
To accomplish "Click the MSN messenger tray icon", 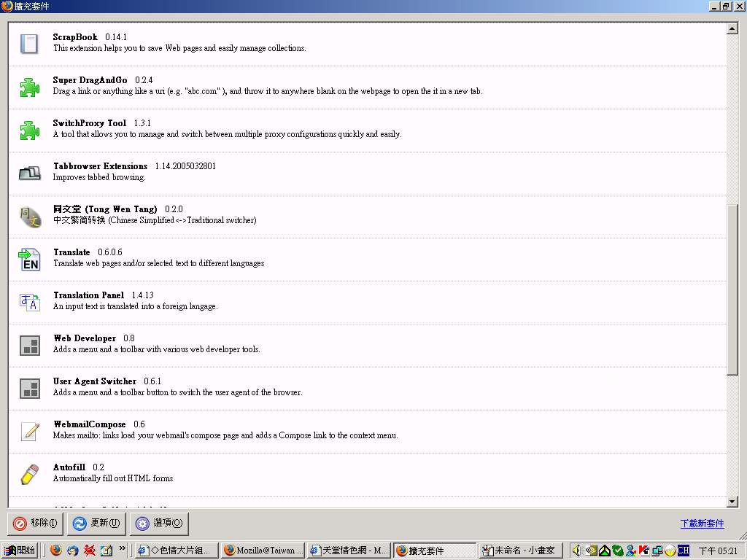I will (x=631, y=551).
